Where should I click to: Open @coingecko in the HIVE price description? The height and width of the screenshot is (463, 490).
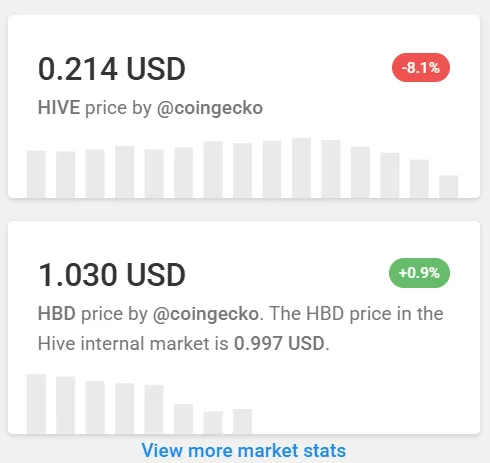(x=210, y=108)
